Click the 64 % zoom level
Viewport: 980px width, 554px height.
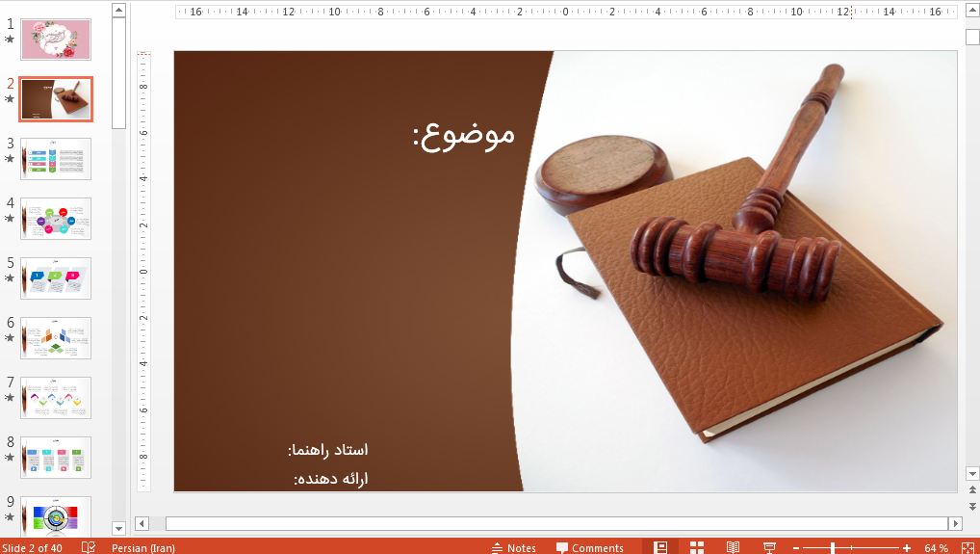[936, 548]
